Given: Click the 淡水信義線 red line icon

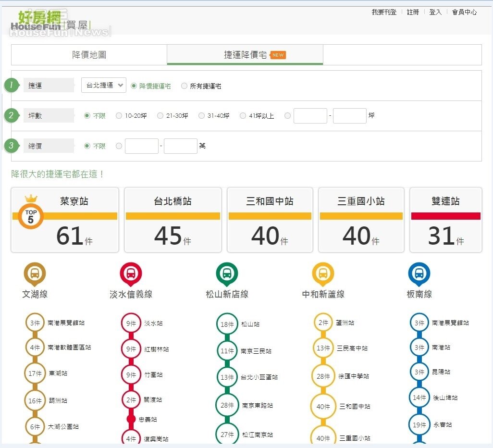Looking at the screenshot, I should [131, 274].
